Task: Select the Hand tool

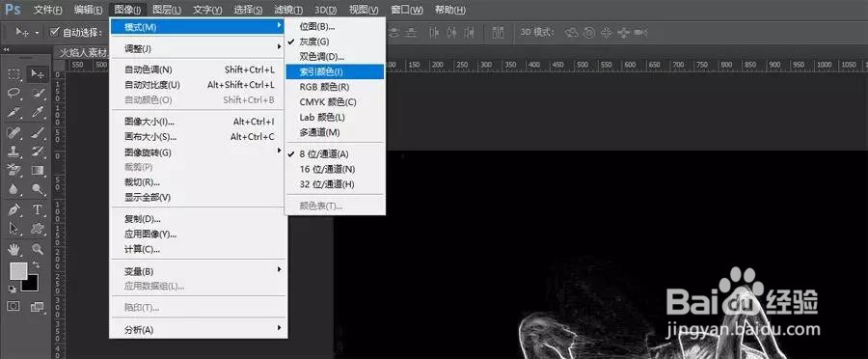Action: click(x=14, y=249)
